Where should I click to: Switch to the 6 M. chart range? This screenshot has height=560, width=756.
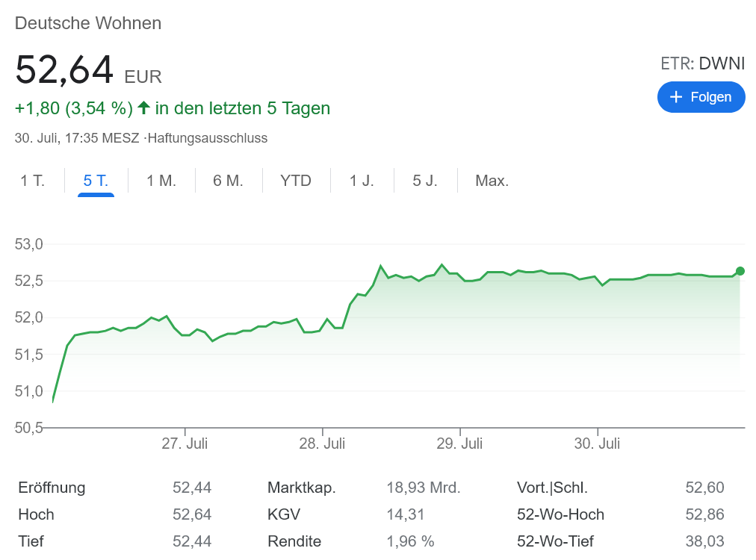(229, 181)
